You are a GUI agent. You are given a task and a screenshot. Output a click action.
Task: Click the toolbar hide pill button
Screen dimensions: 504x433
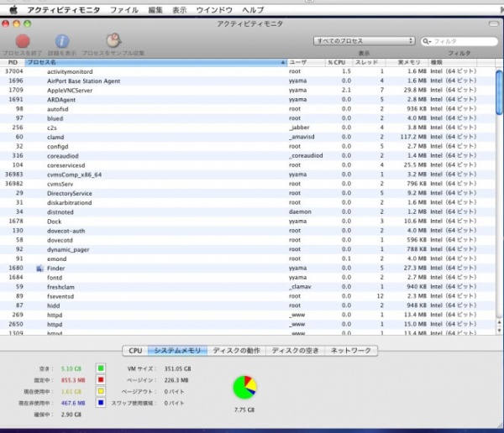[x=493, y=23]
